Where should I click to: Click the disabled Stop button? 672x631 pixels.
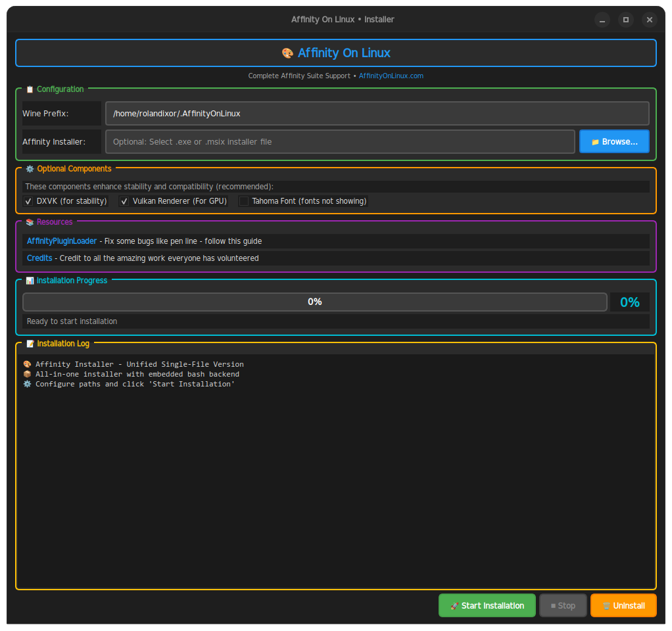(x=562, y=605)
